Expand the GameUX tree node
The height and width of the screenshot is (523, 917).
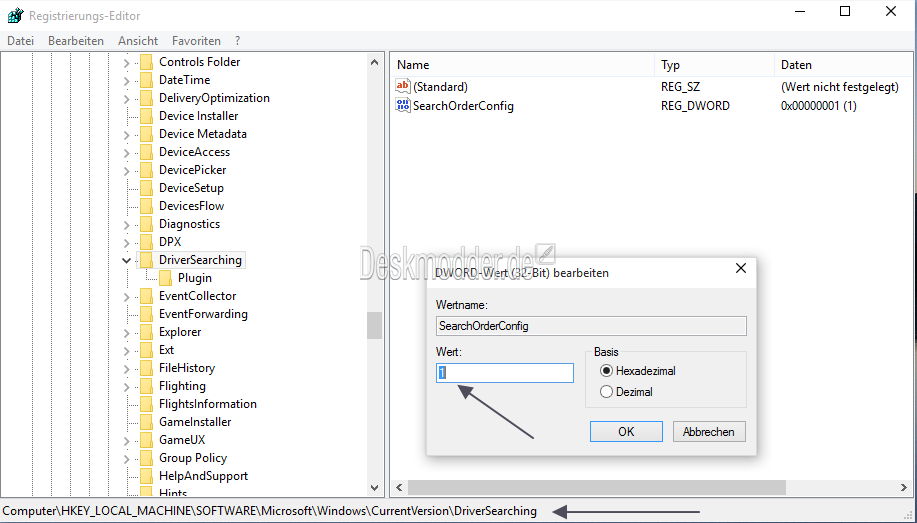126,441
